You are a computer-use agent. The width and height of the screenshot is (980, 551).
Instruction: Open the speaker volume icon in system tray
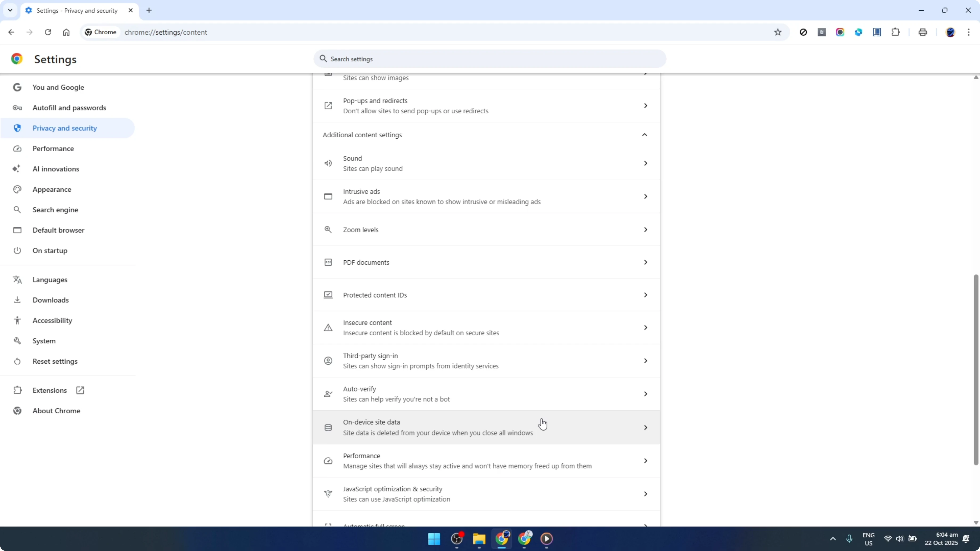pyautogui.click(x=900, y=539)
